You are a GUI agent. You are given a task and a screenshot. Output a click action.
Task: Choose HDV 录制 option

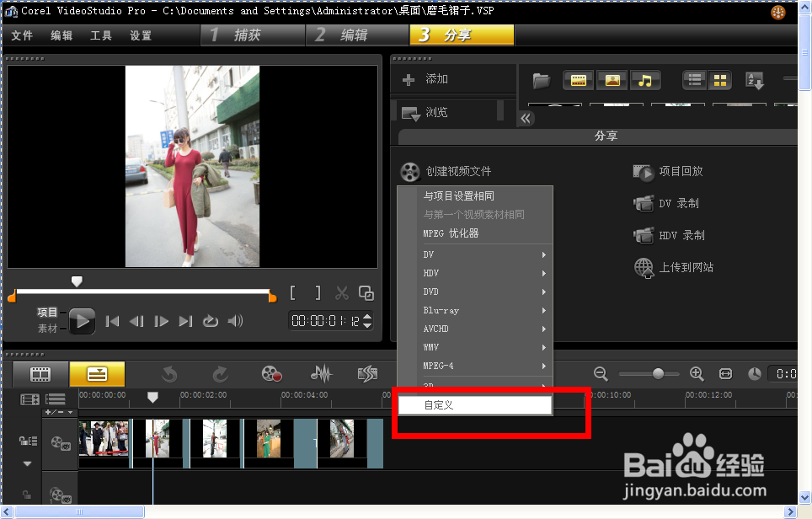[x=669, y=235]
